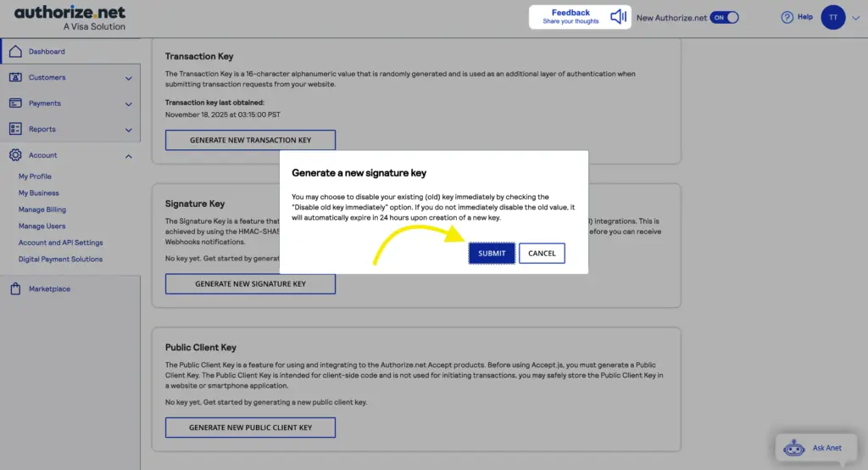Click the Reports sidebar icon
868x470 pixels.
coord(15,129)
